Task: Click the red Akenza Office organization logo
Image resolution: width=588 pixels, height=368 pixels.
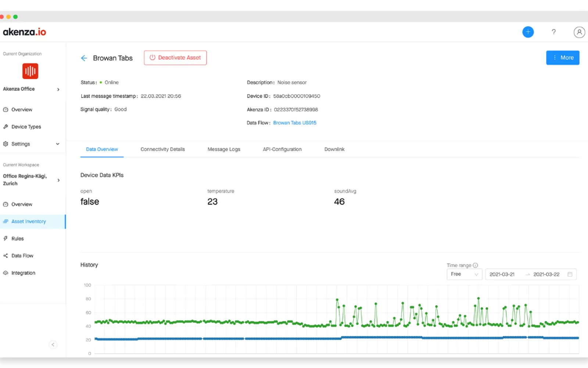Action: click(x=30, y=71)
